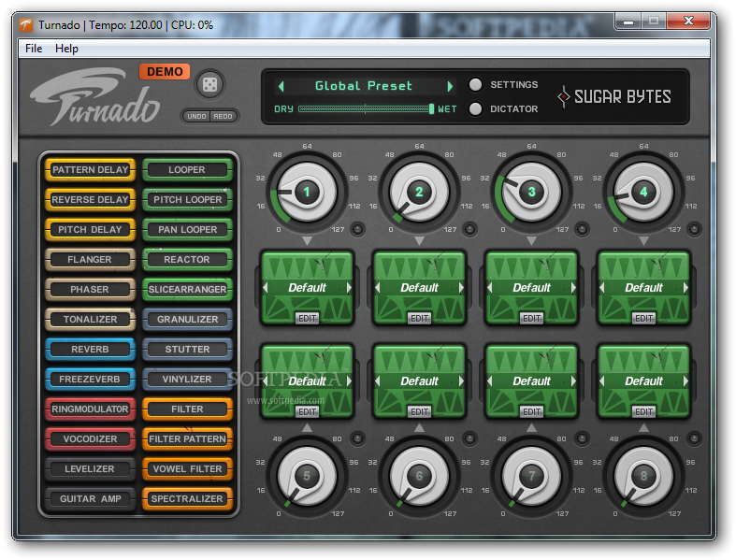Expand triangle above knob 5
The height and width of the screenshot is (560, 736).
[x=307, y=427]
